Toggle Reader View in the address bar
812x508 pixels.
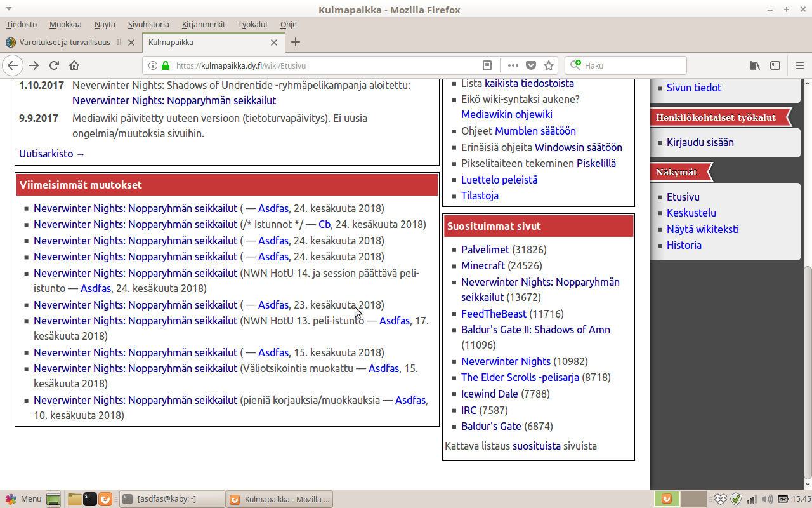(x=487, y=65)
